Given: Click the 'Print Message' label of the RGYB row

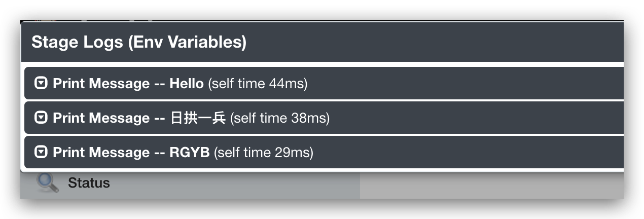Looking at the screenshot, I should (101, 152).
